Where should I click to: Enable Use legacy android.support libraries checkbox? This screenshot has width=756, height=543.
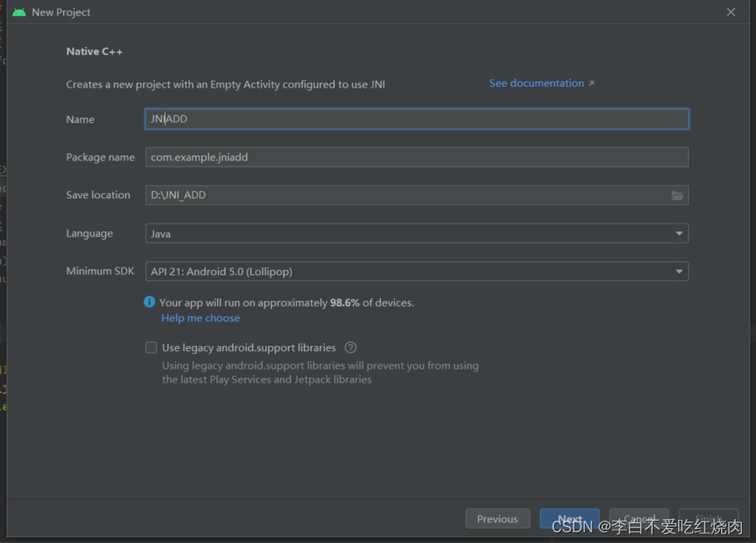(151, 348)
